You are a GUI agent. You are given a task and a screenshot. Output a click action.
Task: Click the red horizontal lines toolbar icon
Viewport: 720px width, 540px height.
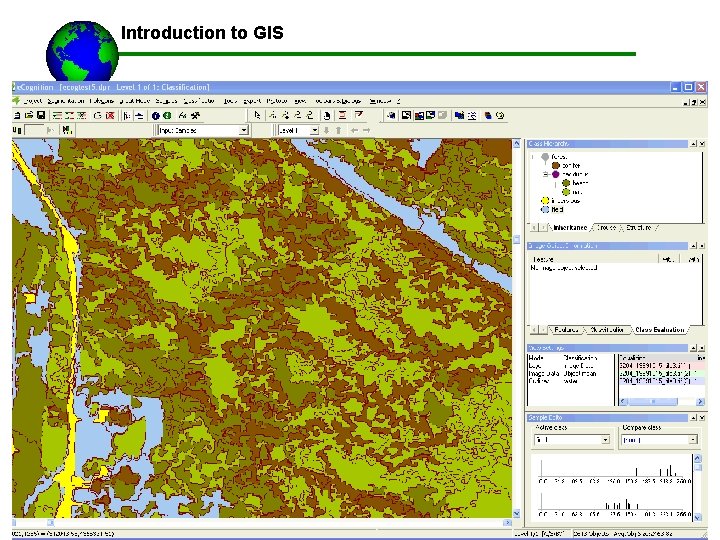coord(342,115)
